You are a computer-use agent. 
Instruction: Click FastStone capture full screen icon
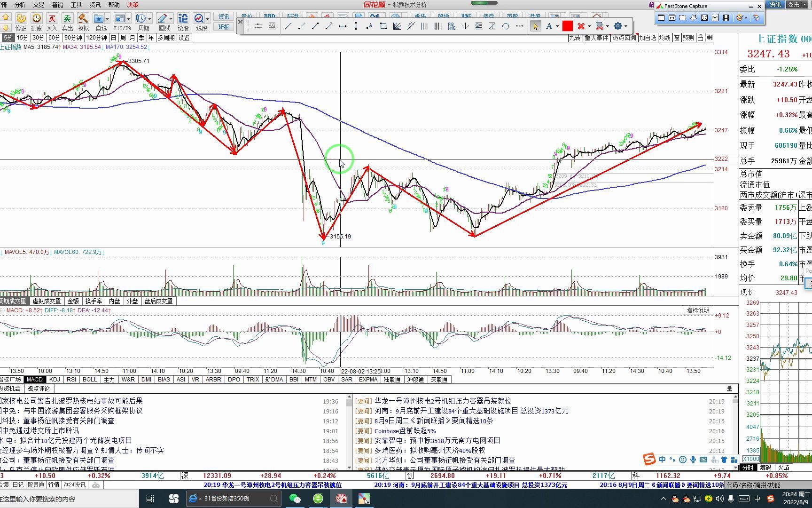point(704,18)
